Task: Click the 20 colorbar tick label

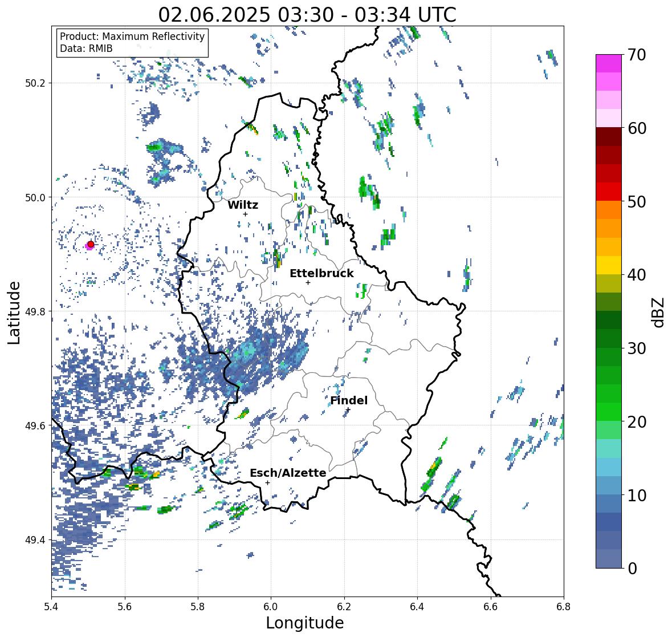Action: (x=637, y=422)
